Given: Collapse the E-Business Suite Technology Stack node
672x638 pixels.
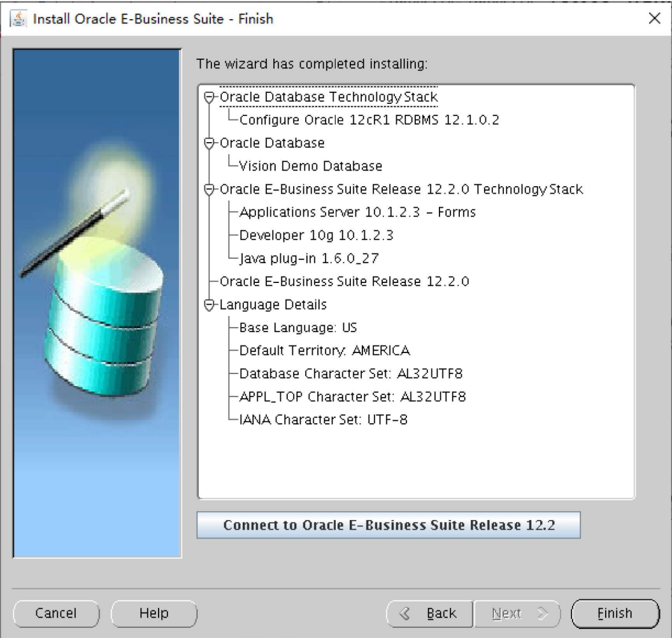Looking at the screenshot, I should coord(209,189).
